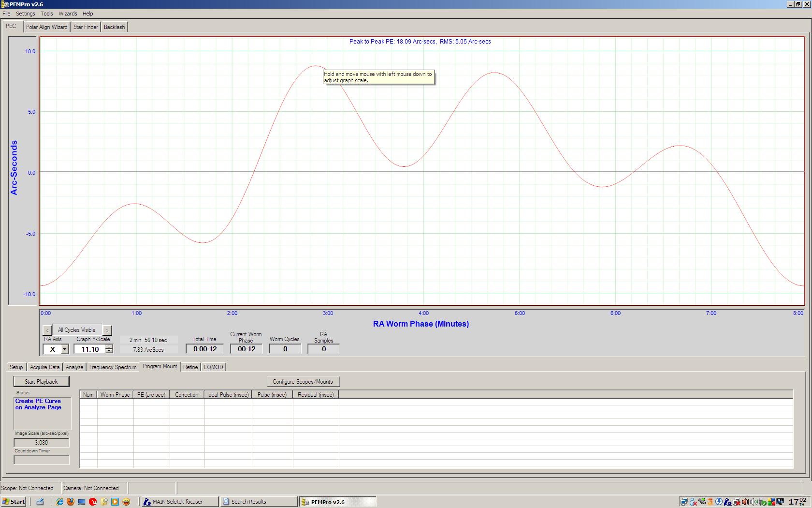The width and height of the screenshot is (812, 508).
Task: Switch to the Star Finder tab
Action: pos(86,27)
